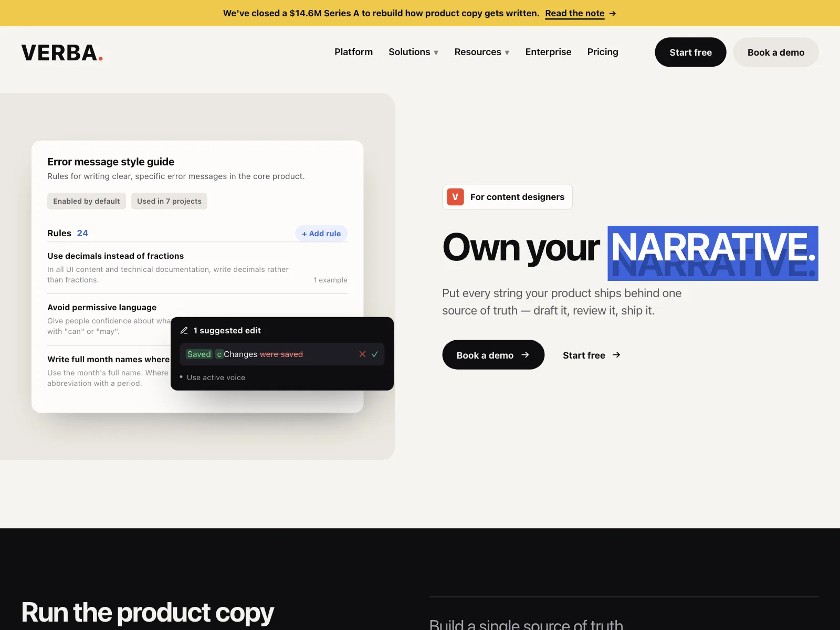Accept the suggested edit with the checkmark

coord(375,354)
